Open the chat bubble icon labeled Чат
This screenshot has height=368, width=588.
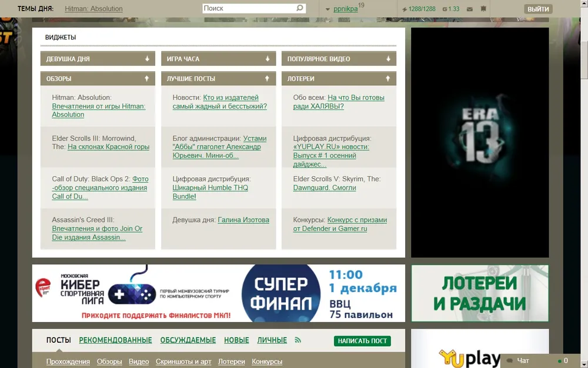coord(510,360)
